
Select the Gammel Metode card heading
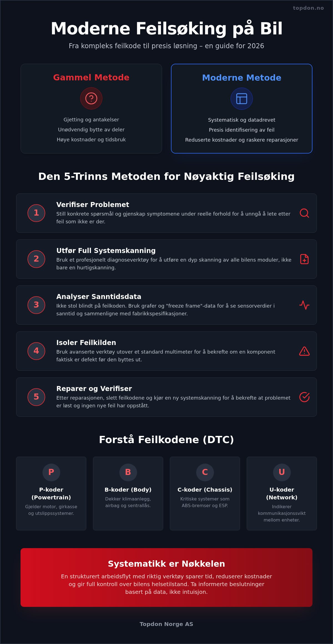[x=91, y=77]
